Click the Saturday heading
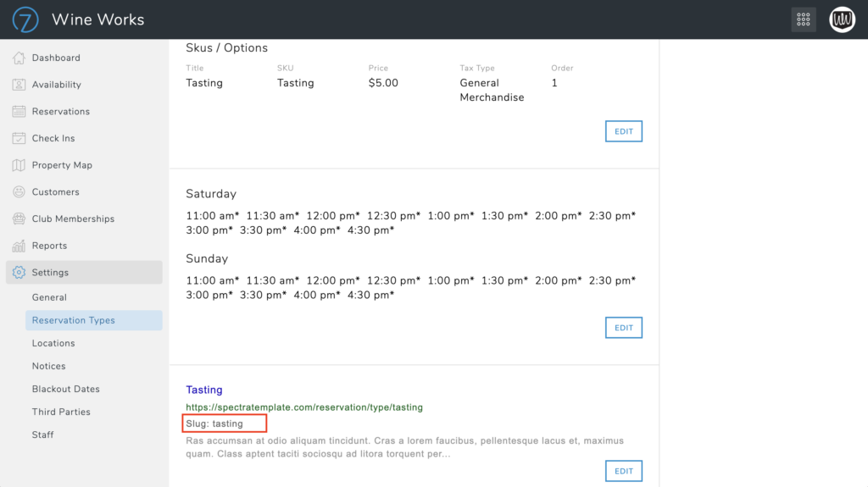Screen dimensions: 868x487 click(x=211, y=194)
